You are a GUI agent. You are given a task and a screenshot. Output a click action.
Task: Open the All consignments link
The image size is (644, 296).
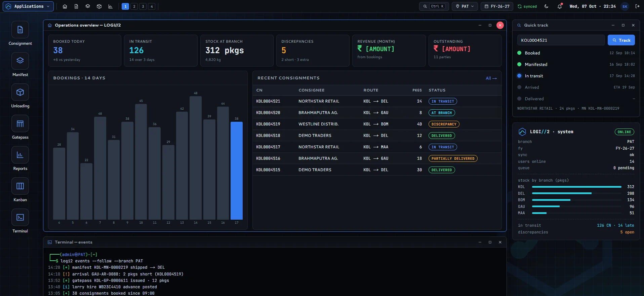(x=491, y=78)
